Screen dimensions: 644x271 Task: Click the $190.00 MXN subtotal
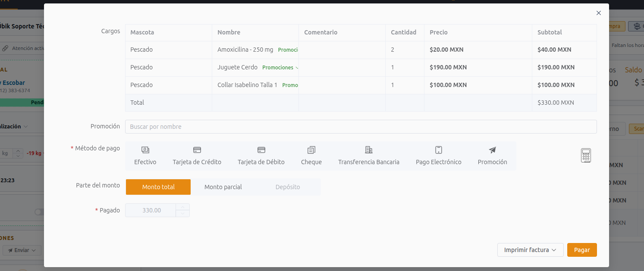pyautogui.click(x=556, y=67)
